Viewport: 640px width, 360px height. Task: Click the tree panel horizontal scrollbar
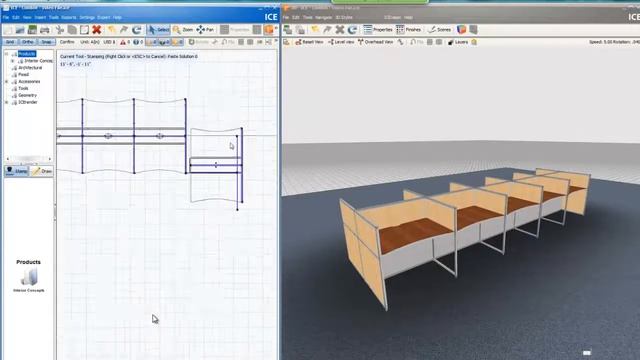pos(29,158)
